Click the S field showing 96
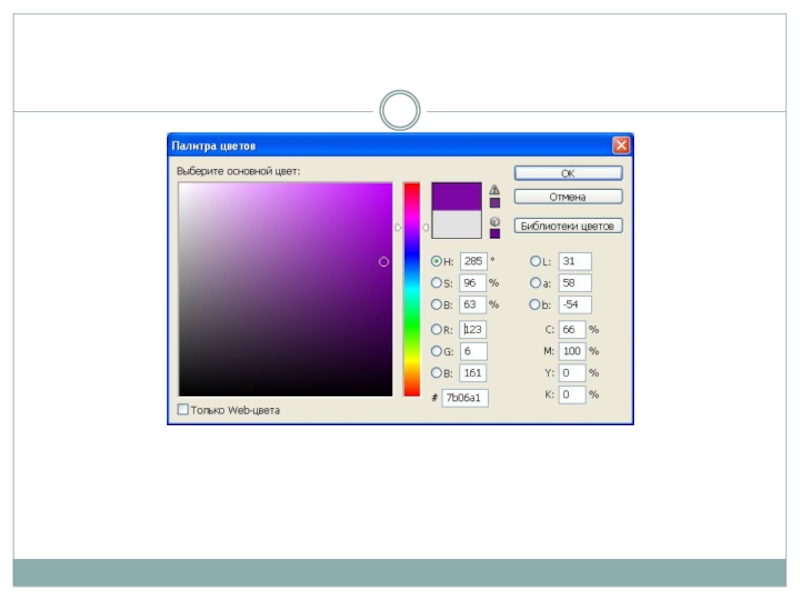Screen dimensions: 800x600 click(472, 283)
